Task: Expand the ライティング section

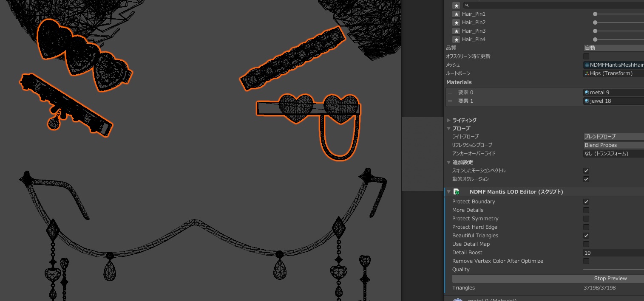Action: pos(449,121)
